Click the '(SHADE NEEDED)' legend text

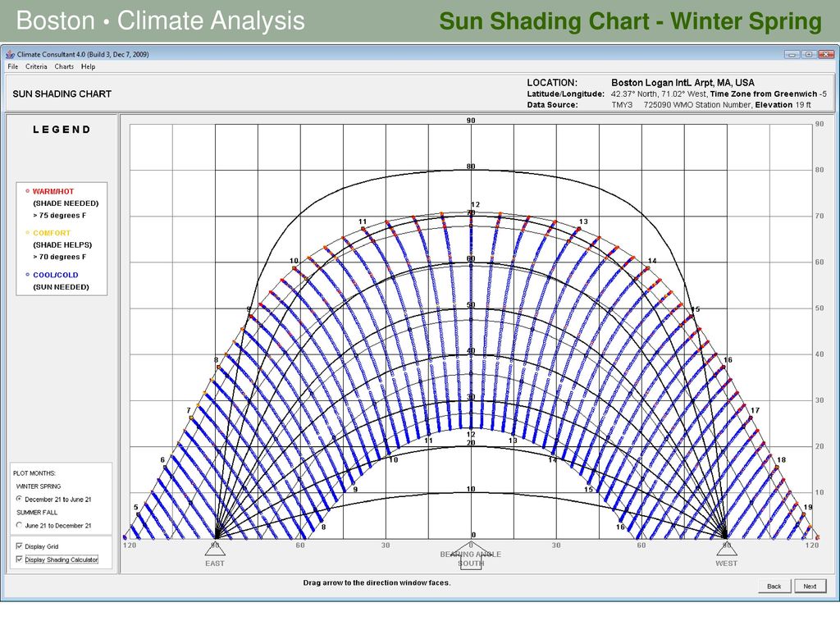click(x=66, y=203)
